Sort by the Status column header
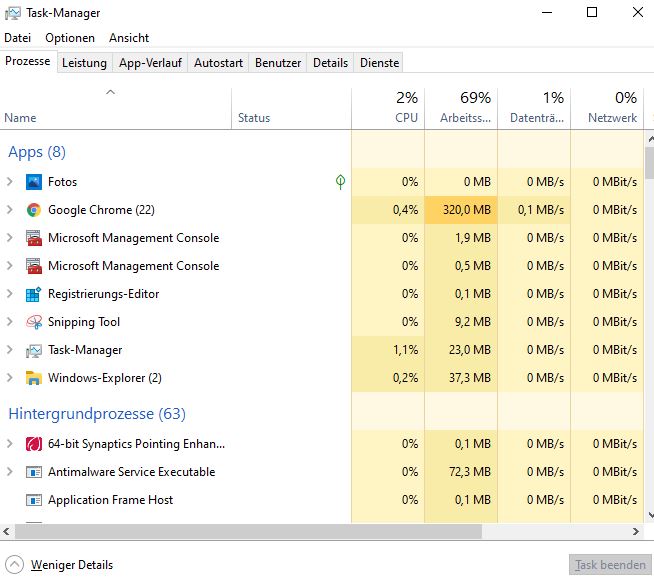This screenshot has height=579, width=654. coord(291,108)
